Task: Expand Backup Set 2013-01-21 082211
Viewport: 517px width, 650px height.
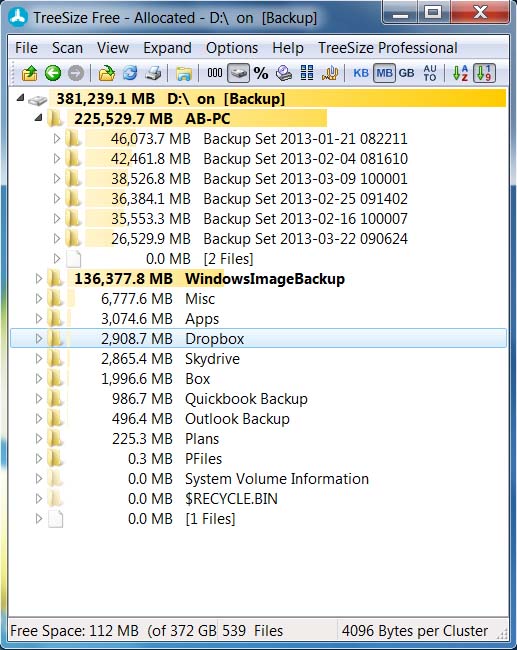Action: [x=57, y=138]
